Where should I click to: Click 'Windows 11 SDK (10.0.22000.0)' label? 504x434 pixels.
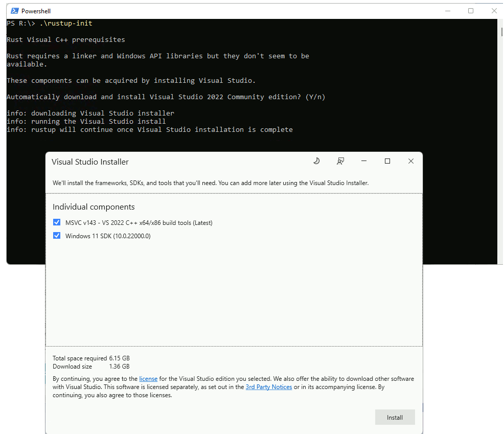(x=108, y=236)
